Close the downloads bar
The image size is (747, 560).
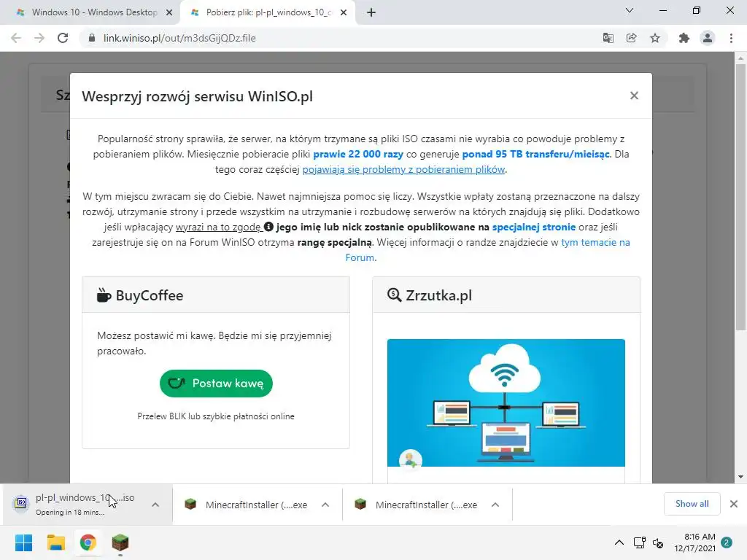(734, 504)
